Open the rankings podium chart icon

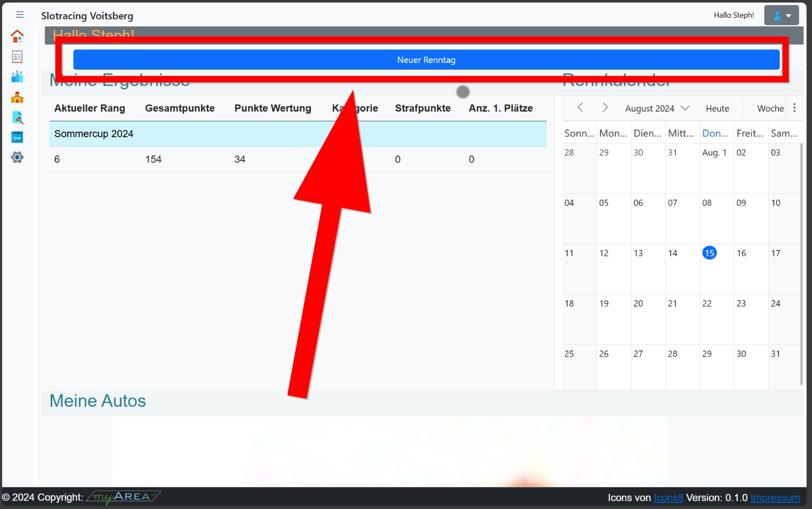click(17, 77)
